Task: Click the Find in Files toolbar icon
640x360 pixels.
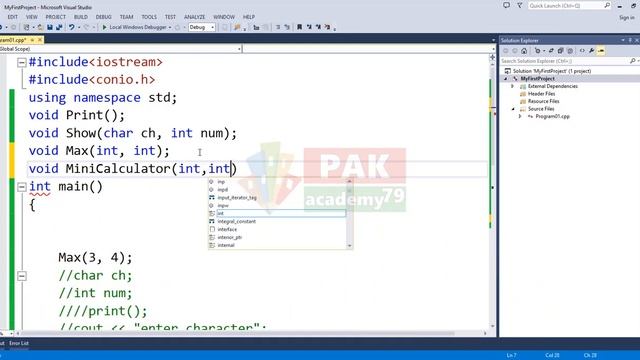Action: point(237,27)
